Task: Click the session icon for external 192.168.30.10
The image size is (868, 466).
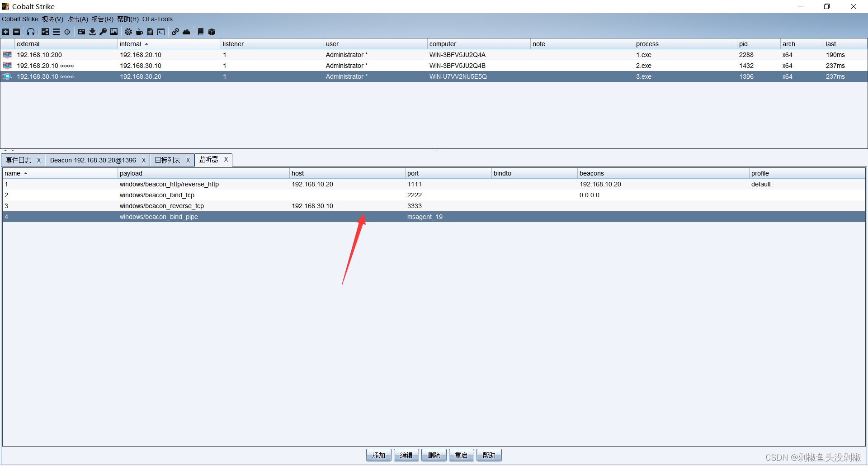Action: click(7, 76)
